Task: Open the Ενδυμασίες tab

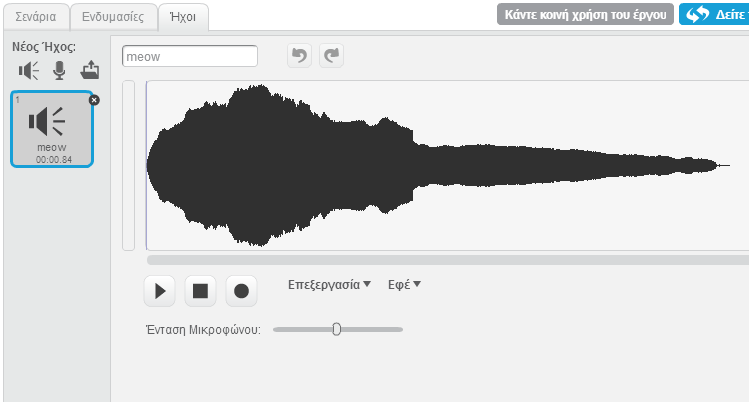Action: (x=115, y=16)
